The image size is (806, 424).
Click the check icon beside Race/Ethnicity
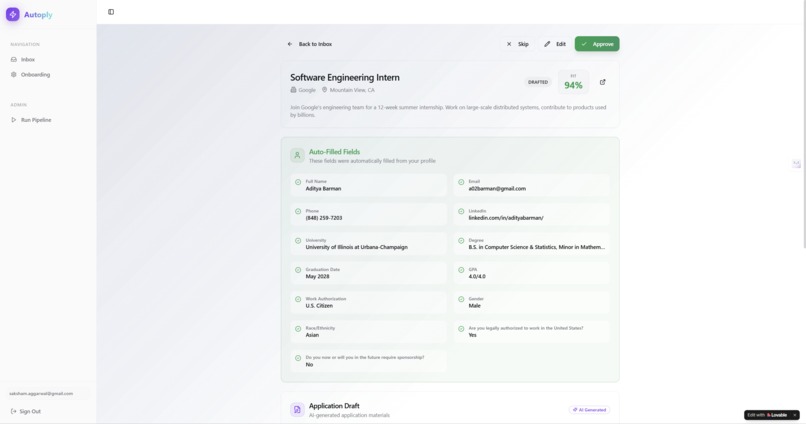pyautogui.click(x=298, y=328)
